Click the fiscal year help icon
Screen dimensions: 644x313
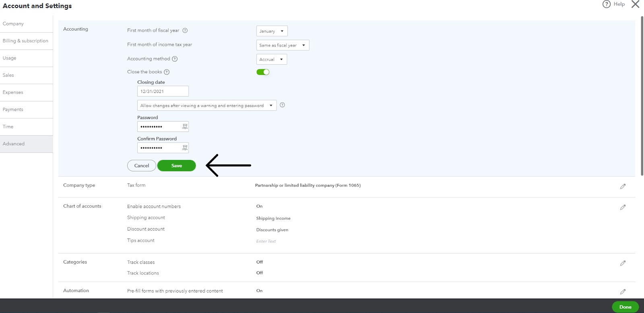click(x=185, y=31)
